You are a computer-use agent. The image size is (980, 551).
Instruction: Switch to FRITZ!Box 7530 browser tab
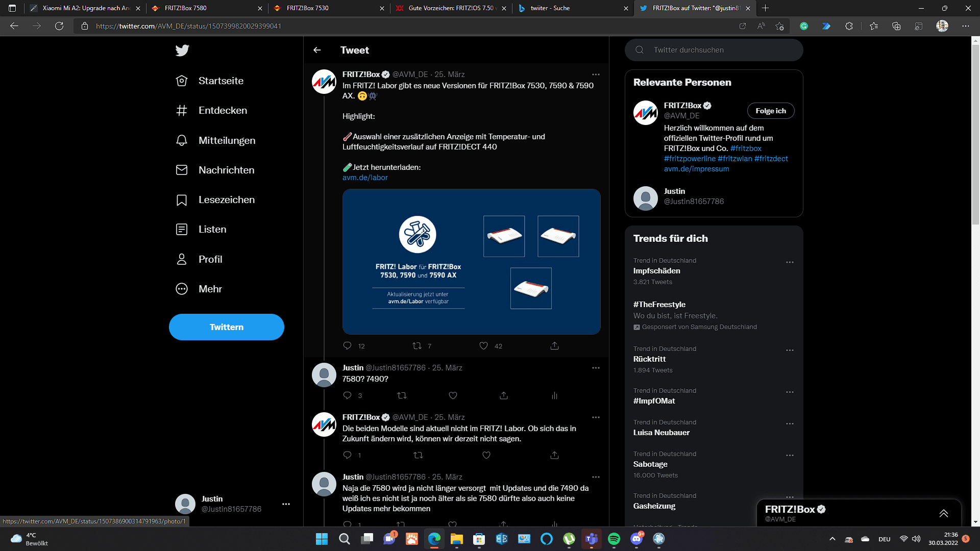click(329, 8)
